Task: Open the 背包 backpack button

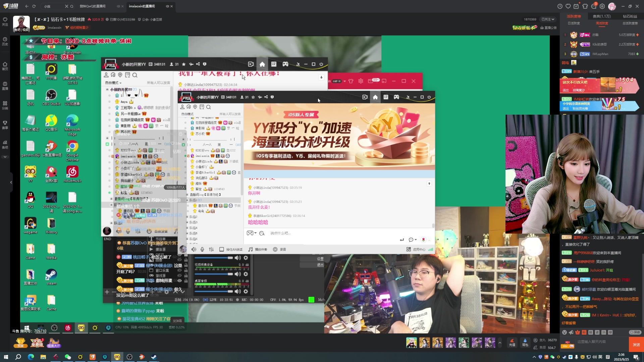Action: 525,343
